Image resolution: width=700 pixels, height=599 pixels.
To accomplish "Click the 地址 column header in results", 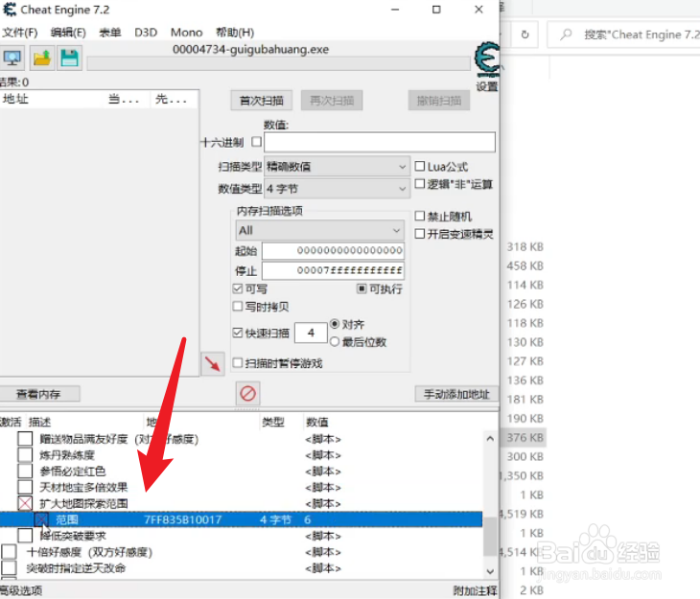I will (x=15, y=99).
